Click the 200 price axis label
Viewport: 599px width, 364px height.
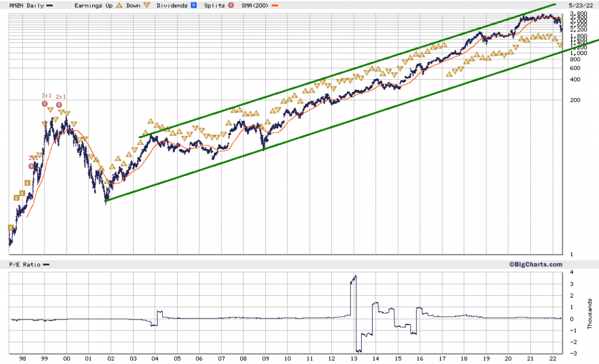coord(575,100)
